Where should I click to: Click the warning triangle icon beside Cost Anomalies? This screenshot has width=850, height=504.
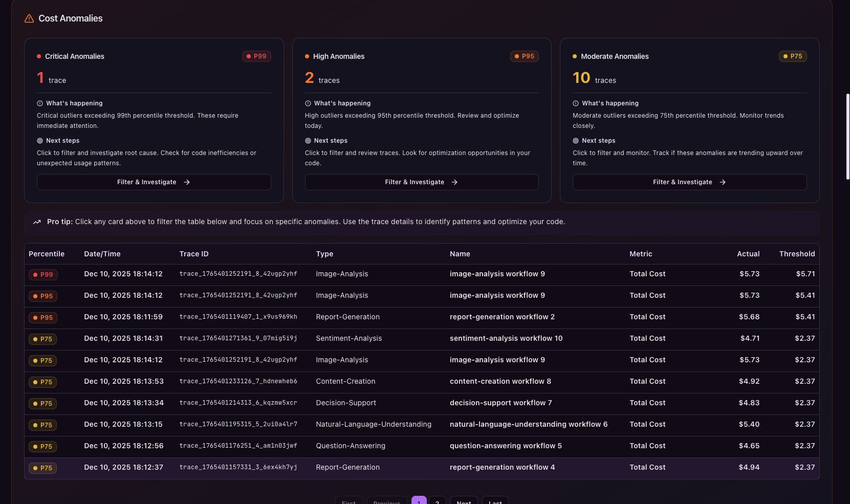[x=29, y=18]
